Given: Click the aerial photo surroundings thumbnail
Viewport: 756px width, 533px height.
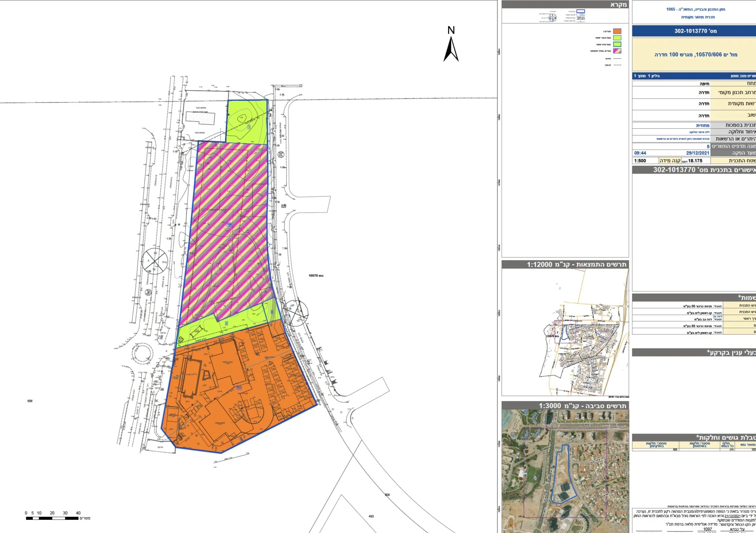Looking at the screenshot, I should tap(565, 471).
